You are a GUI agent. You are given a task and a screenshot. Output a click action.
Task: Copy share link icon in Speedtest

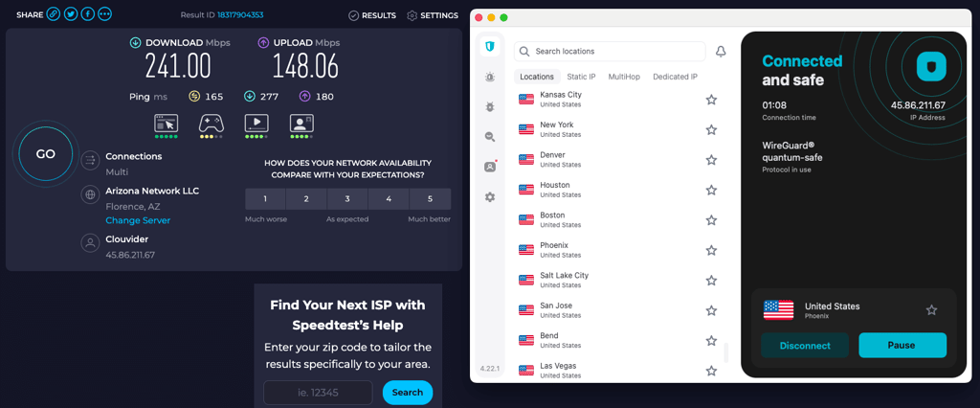pyautogui.click(x=54, y=13)
